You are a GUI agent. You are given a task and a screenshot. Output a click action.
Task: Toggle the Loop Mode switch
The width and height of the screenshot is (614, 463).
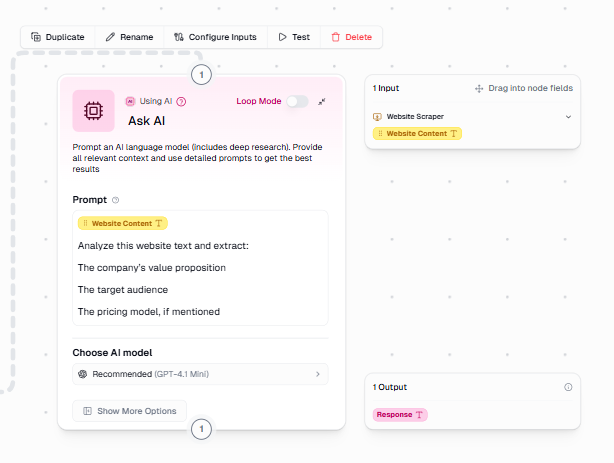coord(297,101)
